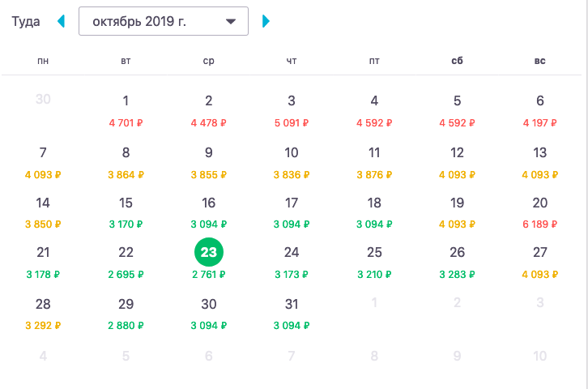The height and width of the screenshot is (389, 588).
Task: Select October 12 priced 4 093 ₽
Action: (458, 160)
